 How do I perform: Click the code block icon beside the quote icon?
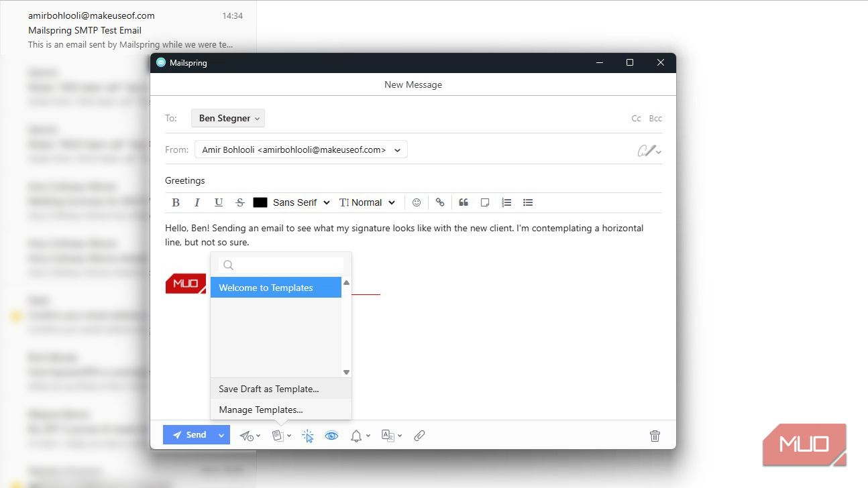coord(485,202)
